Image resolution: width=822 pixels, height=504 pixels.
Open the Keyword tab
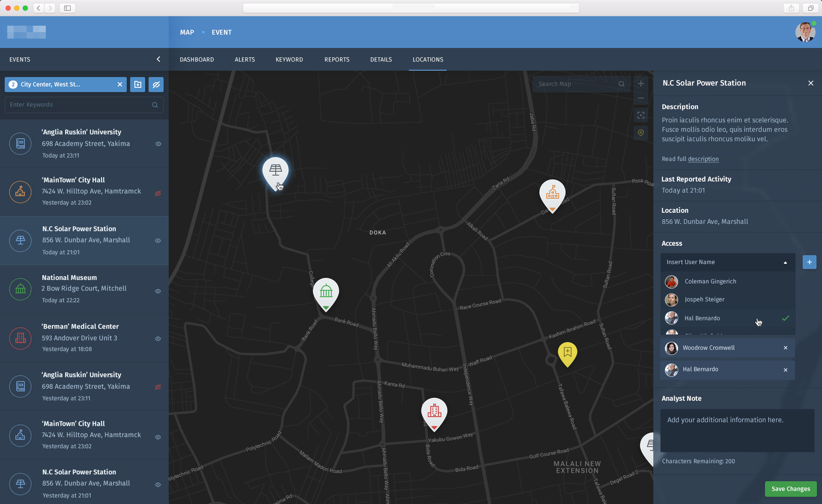(x=289, y=60)
